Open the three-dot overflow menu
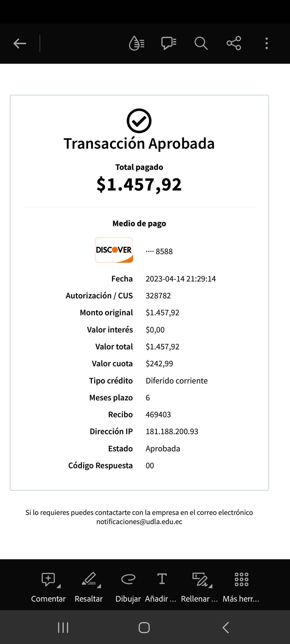The image size is (290, 644). coord(266,43)
